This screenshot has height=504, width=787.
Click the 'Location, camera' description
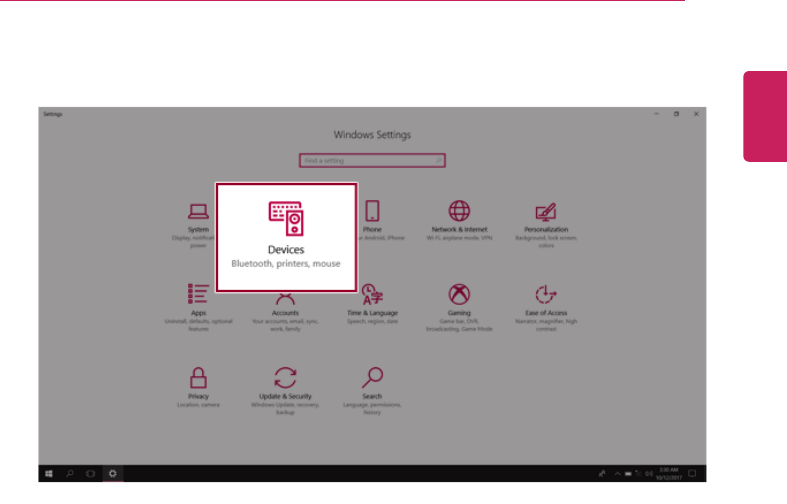pos(198,405)
